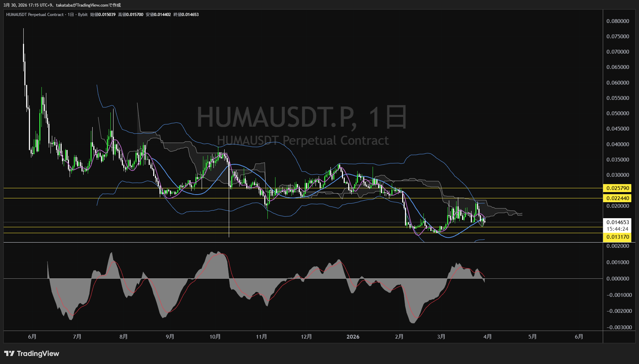639x364 pixels.
Task: Select the yellow 0.025790 price label
Action: coord(618,188)
